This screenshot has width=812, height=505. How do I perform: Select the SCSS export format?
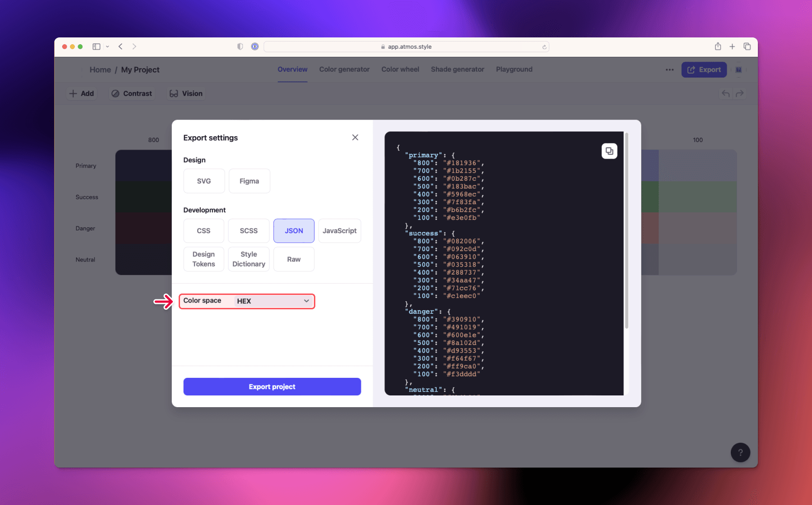click(x=249, y=230)
